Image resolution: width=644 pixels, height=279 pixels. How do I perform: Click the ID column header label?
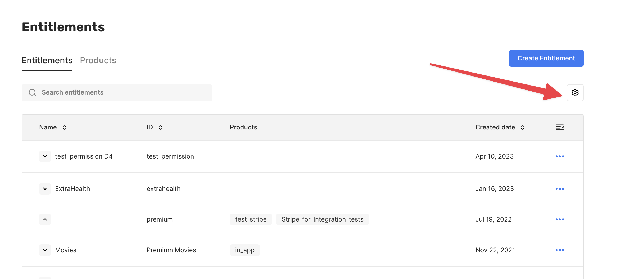[150, 127]
